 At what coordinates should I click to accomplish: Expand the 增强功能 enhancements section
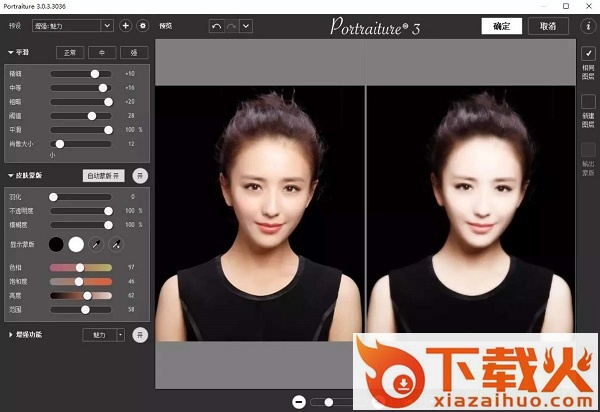11,334
